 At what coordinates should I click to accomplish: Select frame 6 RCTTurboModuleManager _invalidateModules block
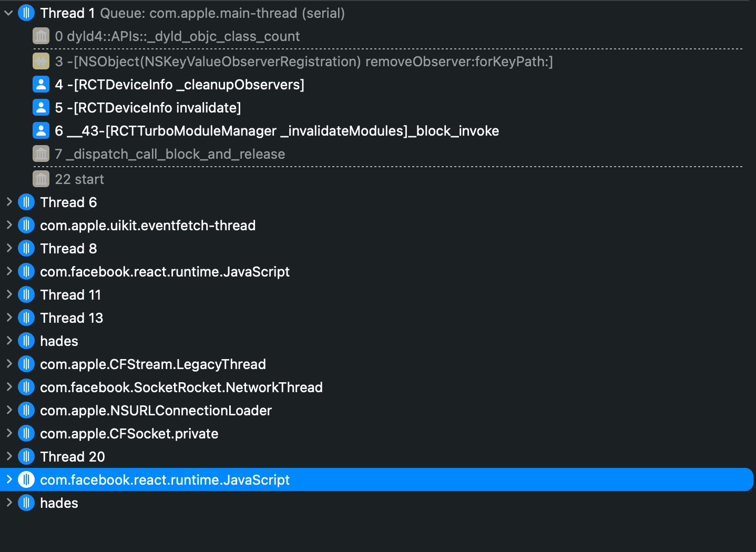[x=277, y=131]
